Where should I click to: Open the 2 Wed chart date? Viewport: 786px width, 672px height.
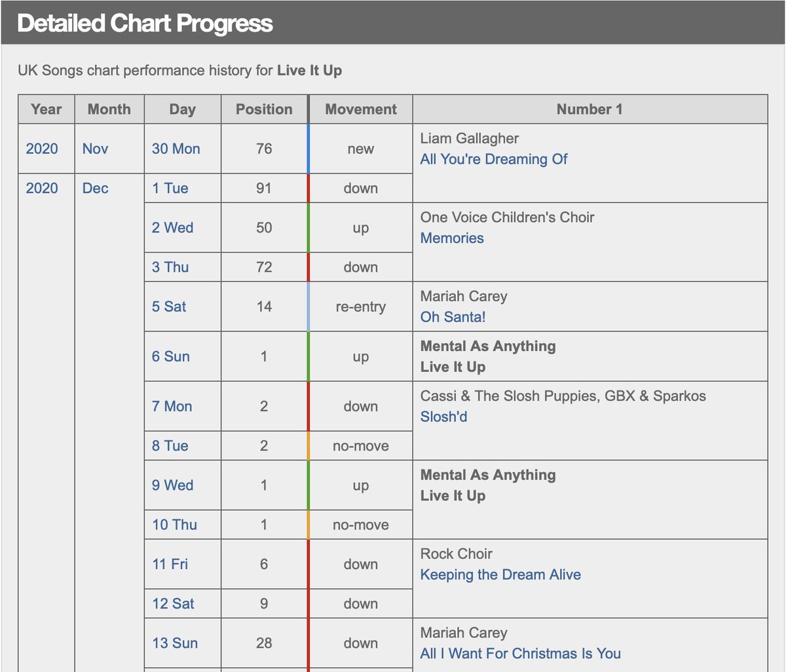click(x=173, y=228)
